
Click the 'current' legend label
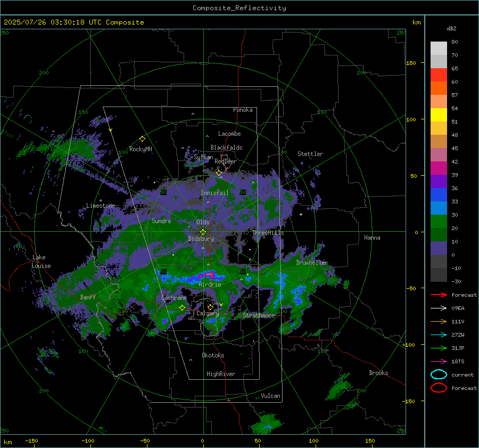(x=463, y=374)
